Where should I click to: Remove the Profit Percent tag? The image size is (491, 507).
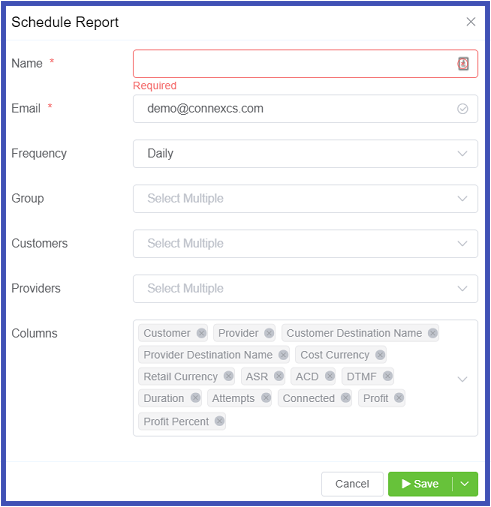(219, 421)
